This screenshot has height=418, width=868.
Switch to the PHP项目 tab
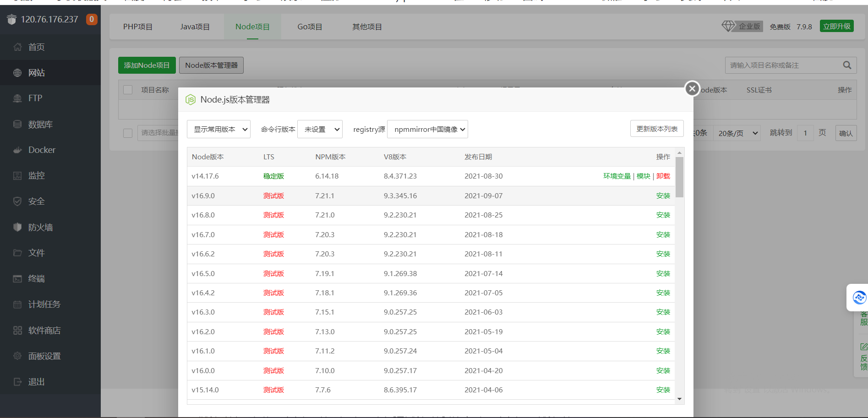pos(138,27)
